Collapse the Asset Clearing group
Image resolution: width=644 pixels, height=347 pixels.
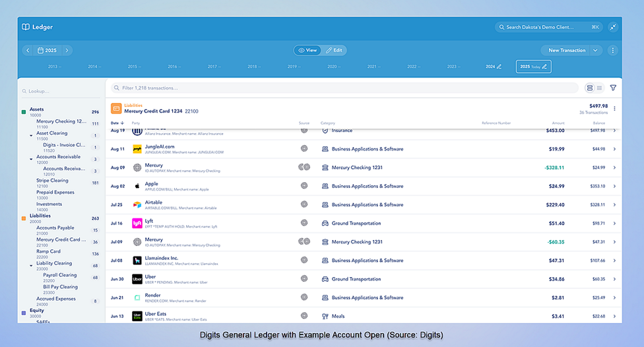click(x=31, y=135)
